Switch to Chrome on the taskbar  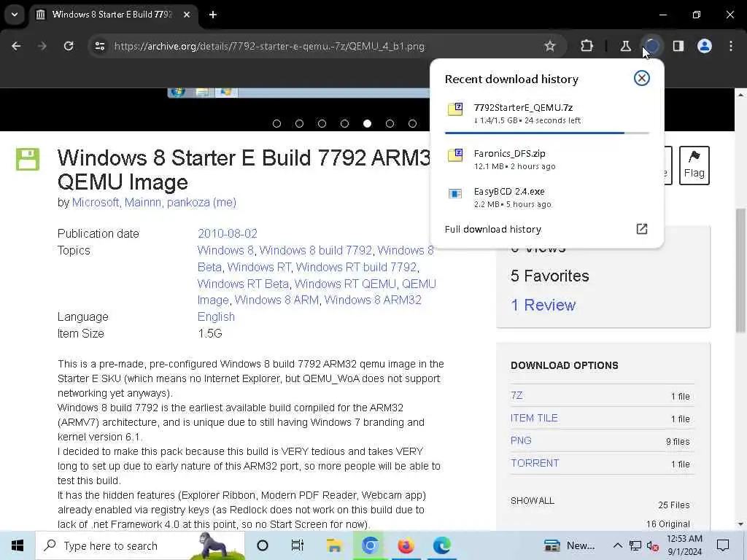(x=370, y=545)
